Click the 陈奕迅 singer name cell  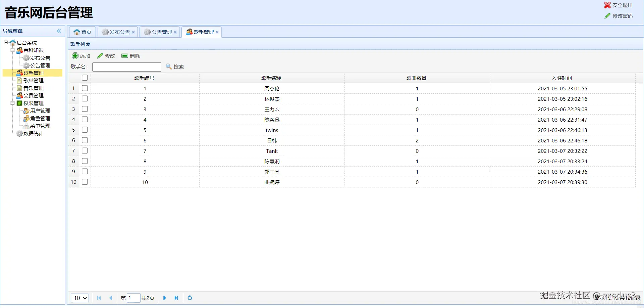[x=272, y=120]
